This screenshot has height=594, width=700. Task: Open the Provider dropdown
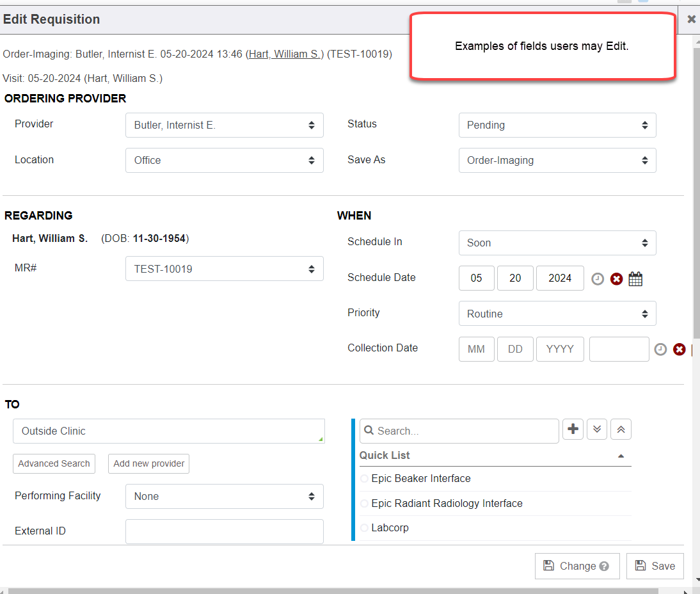click(224, 125)
